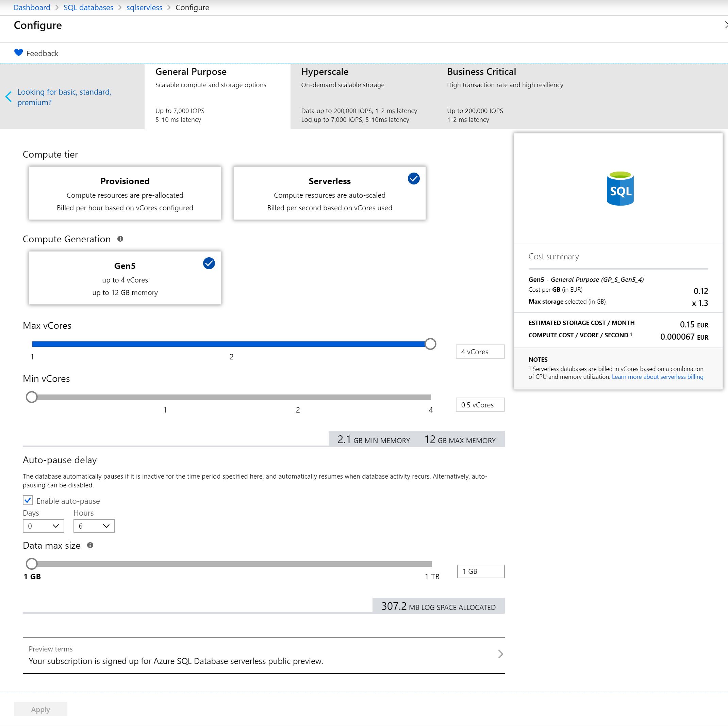Select the Serverless compute tier card

[329, 193]
